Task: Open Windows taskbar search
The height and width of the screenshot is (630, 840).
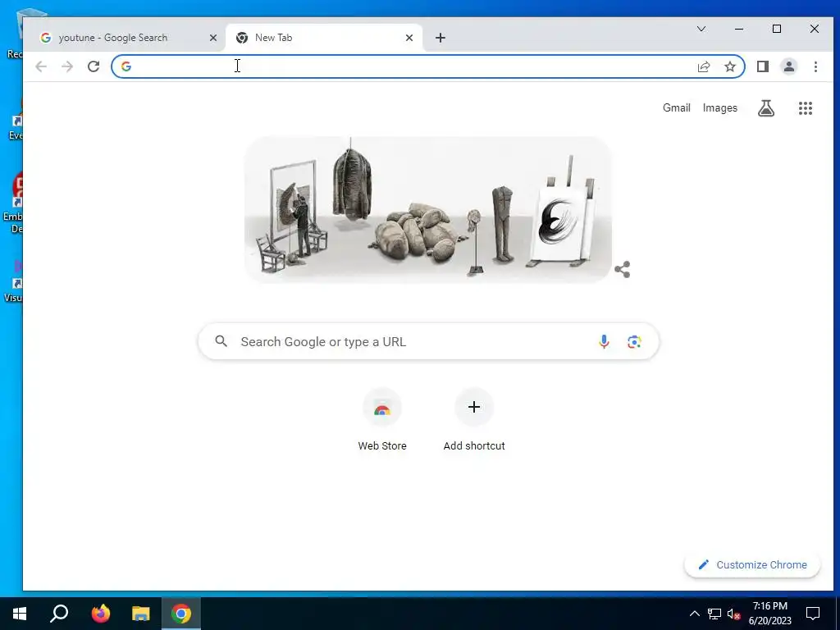Action: point(59,614)
